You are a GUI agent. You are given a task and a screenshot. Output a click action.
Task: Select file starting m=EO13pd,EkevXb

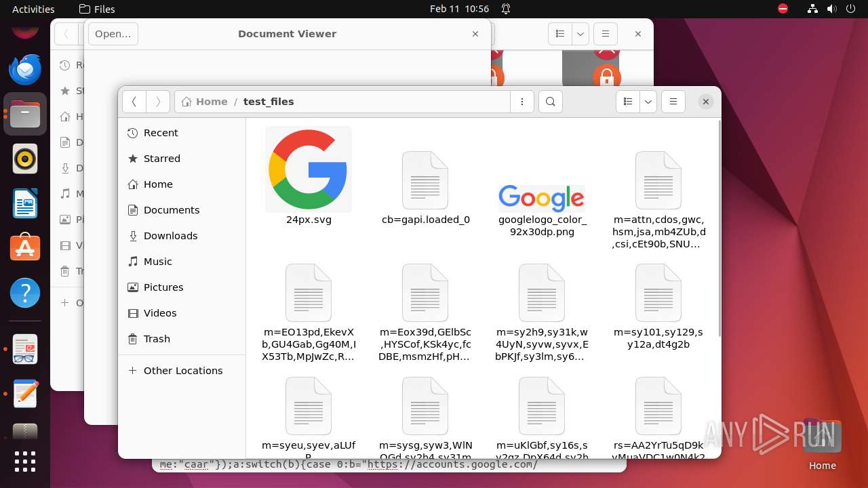[x=309, y=312]
